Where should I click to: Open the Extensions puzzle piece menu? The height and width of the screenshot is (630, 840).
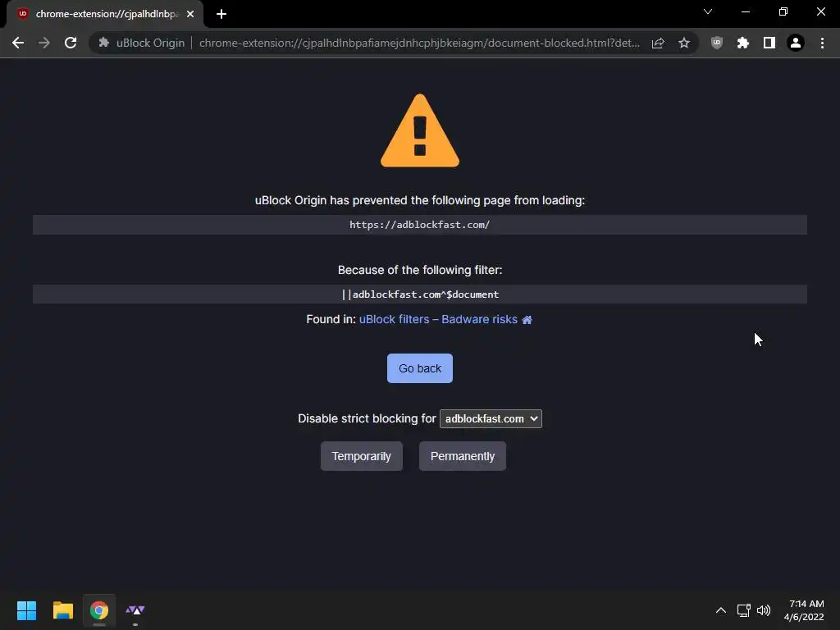click(x=742, y=43)
